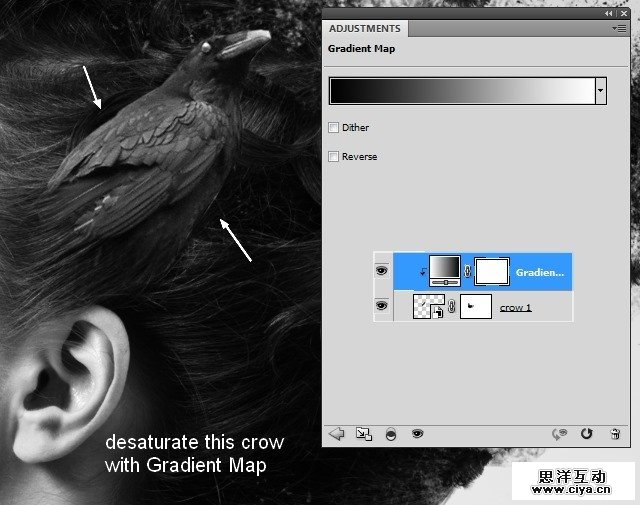The height and width of the screenshot is (505, 640).
Task: Open the gradient picker dropdown arrow
Action: (600, 91)
